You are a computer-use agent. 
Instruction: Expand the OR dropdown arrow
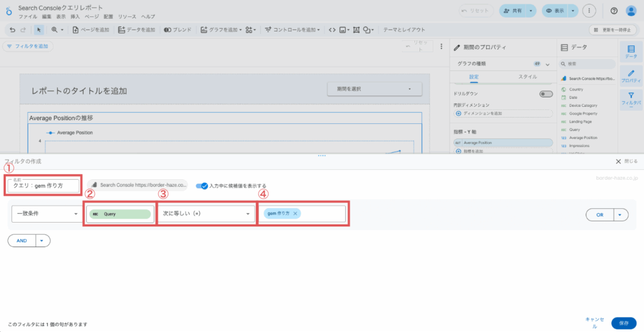click(621, 214)
